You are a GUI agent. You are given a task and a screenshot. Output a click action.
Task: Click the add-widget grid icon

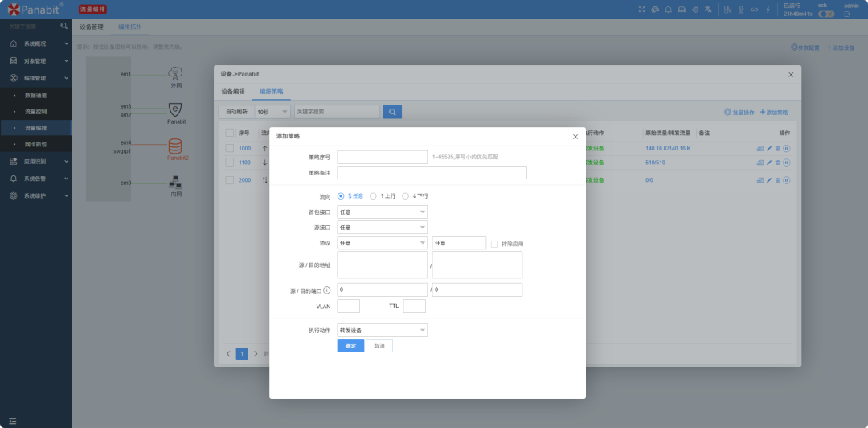(x=728, y=10)
